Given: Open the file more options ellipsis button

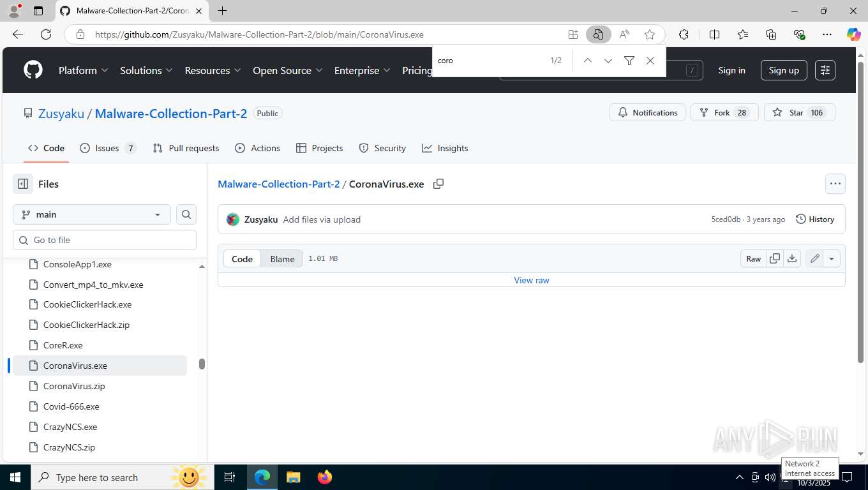Looking at the screenshot, I should point(835,184).
